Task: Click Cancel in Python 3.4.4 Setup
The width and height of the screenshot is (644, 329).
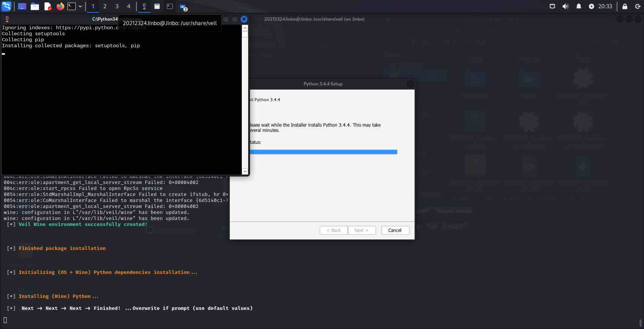Action: (395, 230)
